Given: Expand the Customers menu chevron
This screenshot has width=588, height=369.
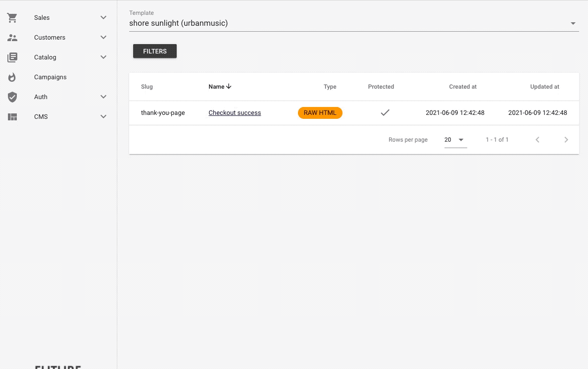Looking at the screenshot, I should (103, 38).
